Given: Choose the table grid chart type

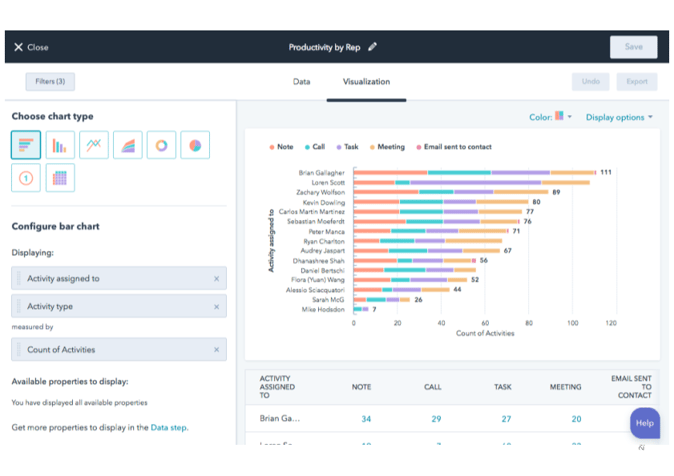Looking at the screenshot, I should point(60,178).
